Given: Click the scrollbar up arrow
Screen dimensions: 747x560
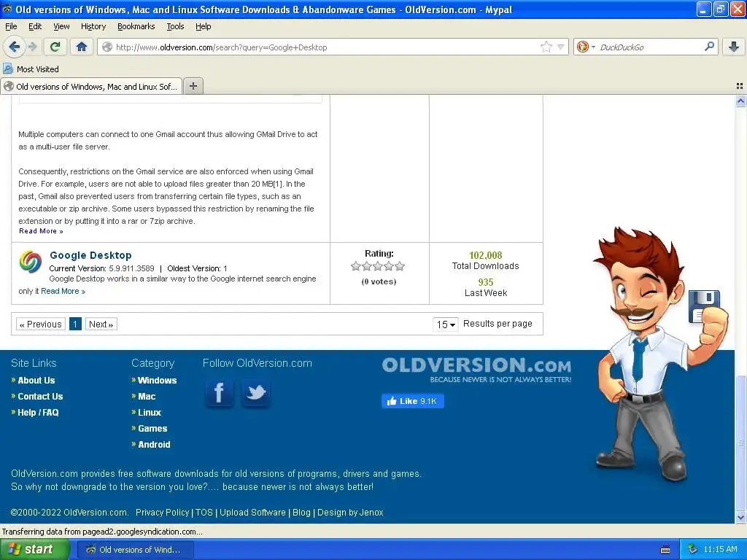Looking at the screenshot, I should click(x=740, y=101).
